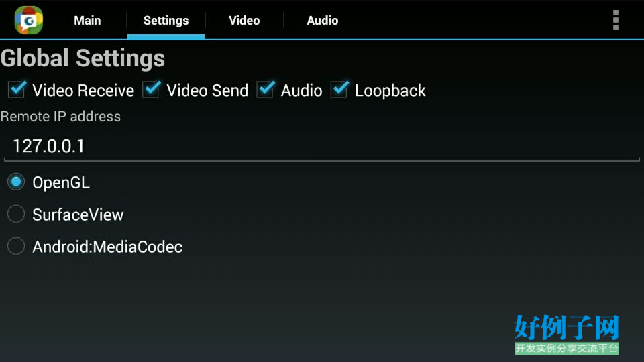Image resolution: width=644 pixels, height=362 pixels.
Task: Select the OpenGL radio button
Action: tap(16, 182)
